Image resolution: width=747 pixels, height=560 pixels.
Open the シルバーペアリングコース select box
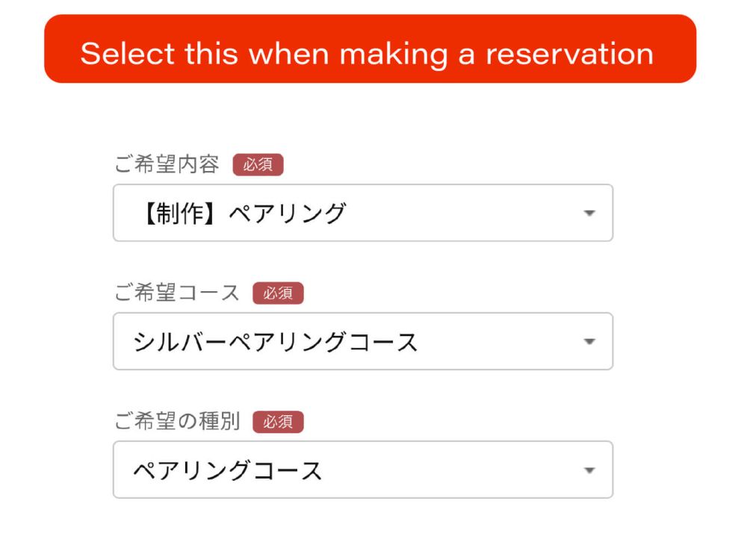coord(363,341)
